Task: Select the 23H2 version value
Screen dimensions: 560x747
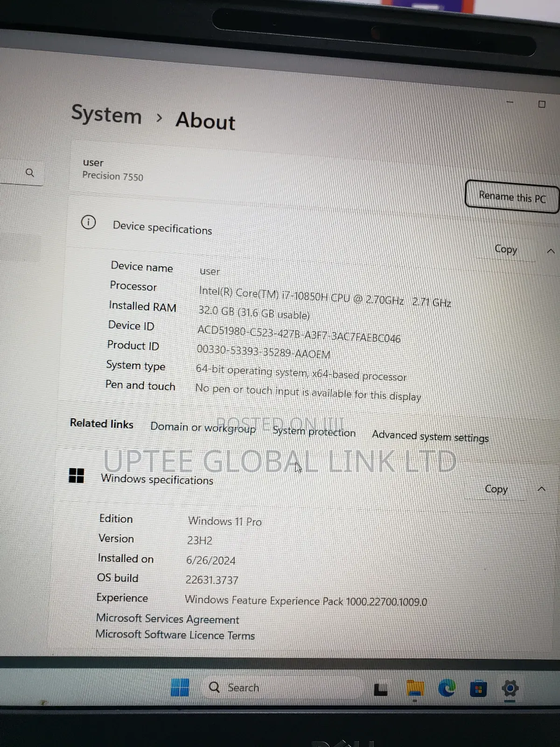Action: coord(200,541)
